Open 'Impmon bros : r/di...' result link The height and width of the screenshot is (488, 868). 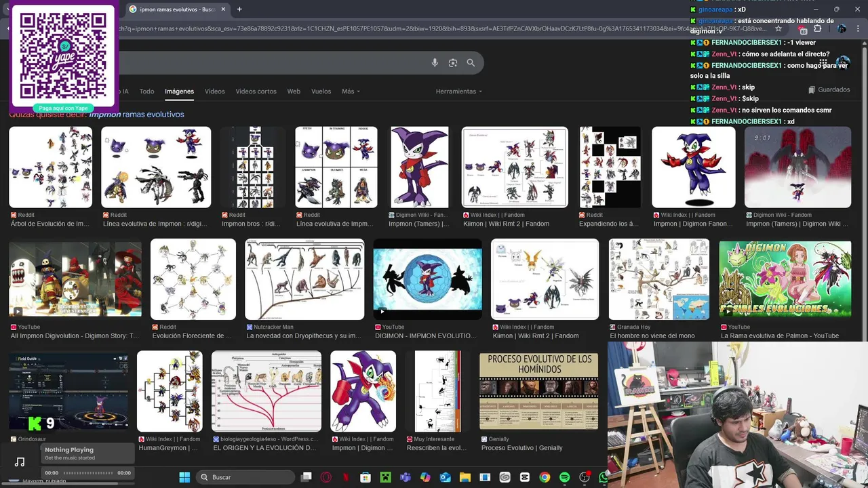coord(250,224)
